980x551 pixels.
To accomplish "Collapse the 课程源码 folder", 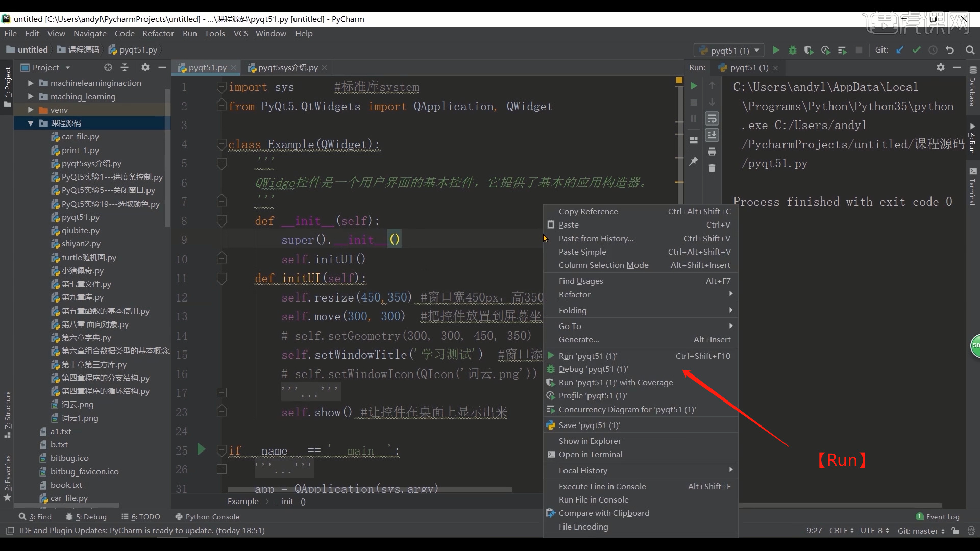I will point(30,123).
